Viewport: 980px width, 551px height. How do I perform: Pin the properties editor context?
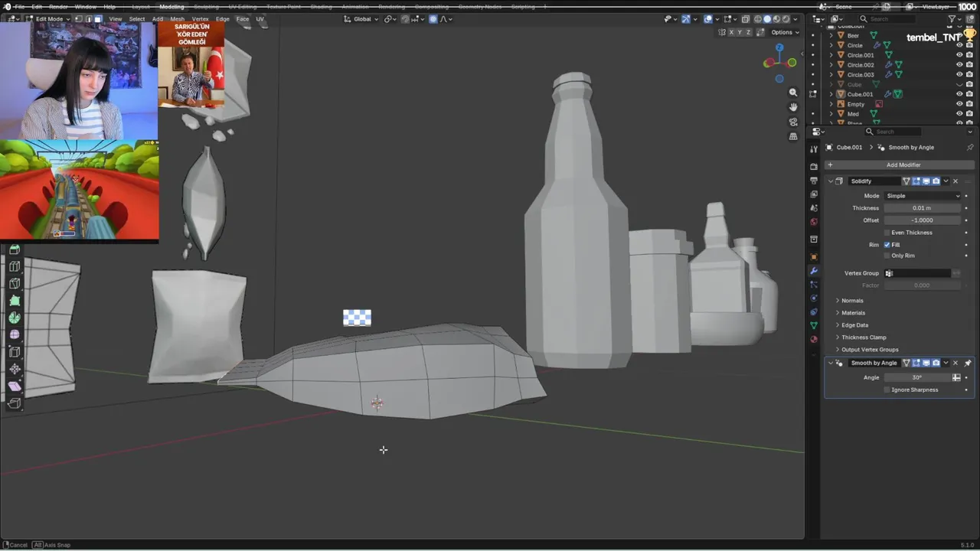tap(969, 147)
